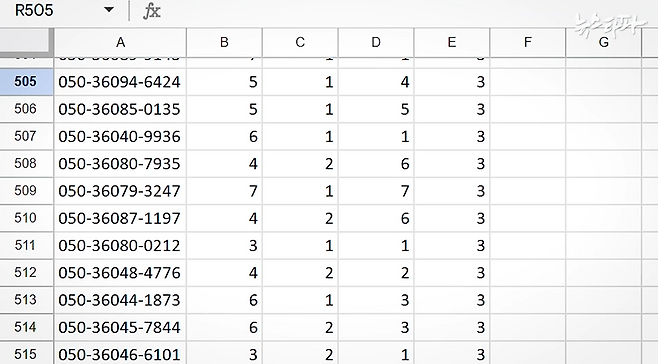Click cell with 050-36094-6424
658x364 pixels.
coord(120,82)
